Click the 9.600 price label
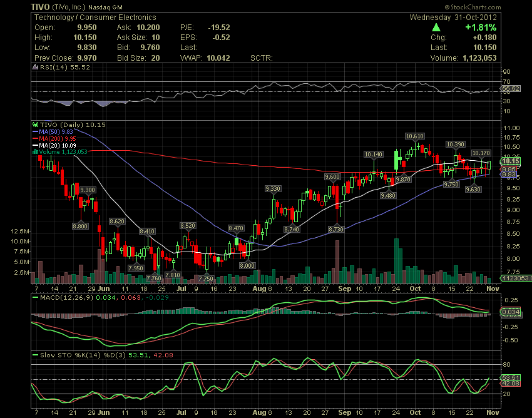The image size is (532, 418). 332,176
